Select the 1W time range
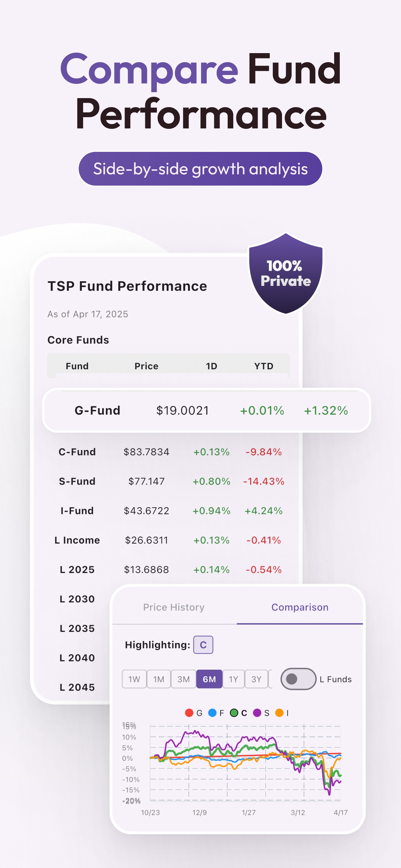The height and width of the screenshot is (868, 401). pos(134,679)
